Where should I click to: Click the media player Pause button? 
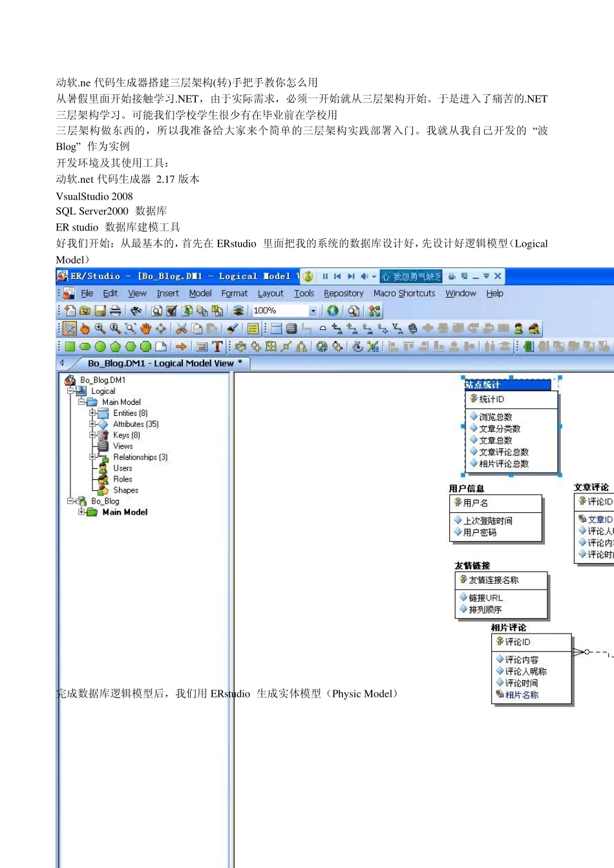[325, 276]
